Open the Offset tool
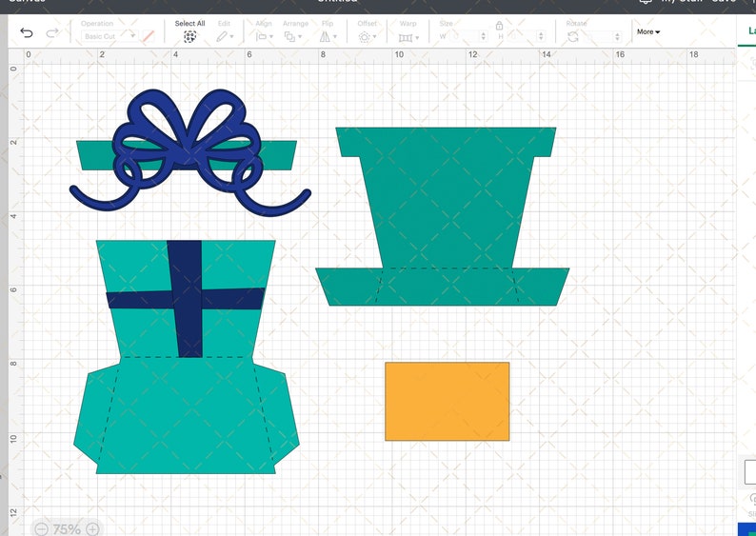The image size is (756, 536). coord(367,37)
